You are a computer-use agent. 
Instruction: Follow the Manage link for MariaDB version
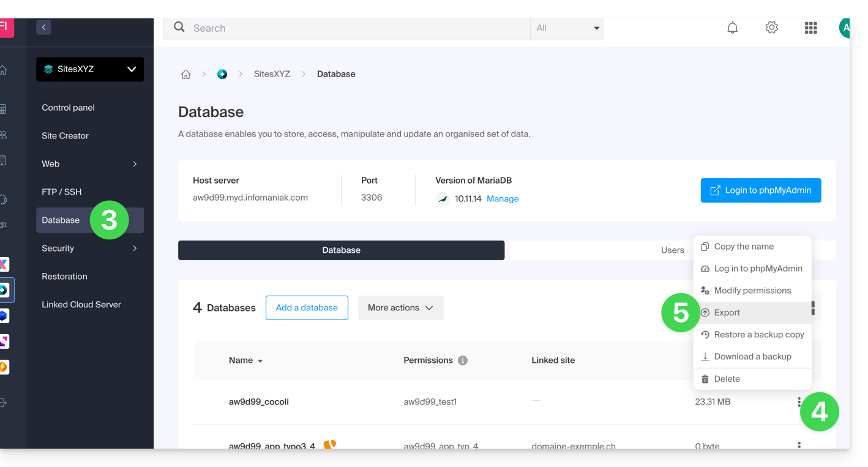(x=503, y=199)
